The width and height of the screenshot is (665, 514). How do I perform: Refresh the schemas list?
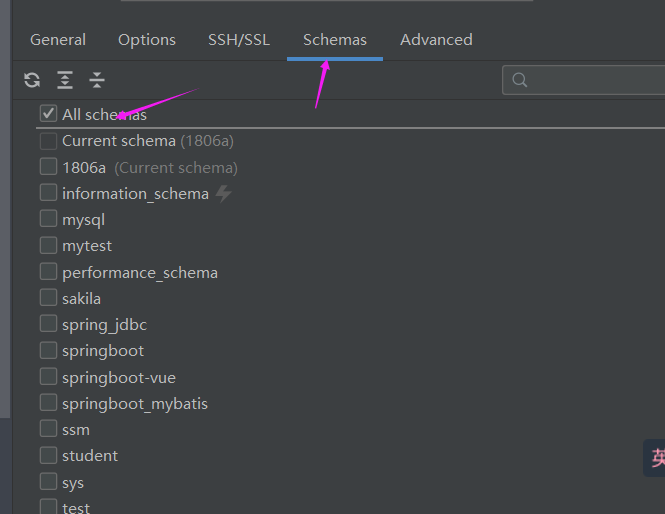point(32,80)
